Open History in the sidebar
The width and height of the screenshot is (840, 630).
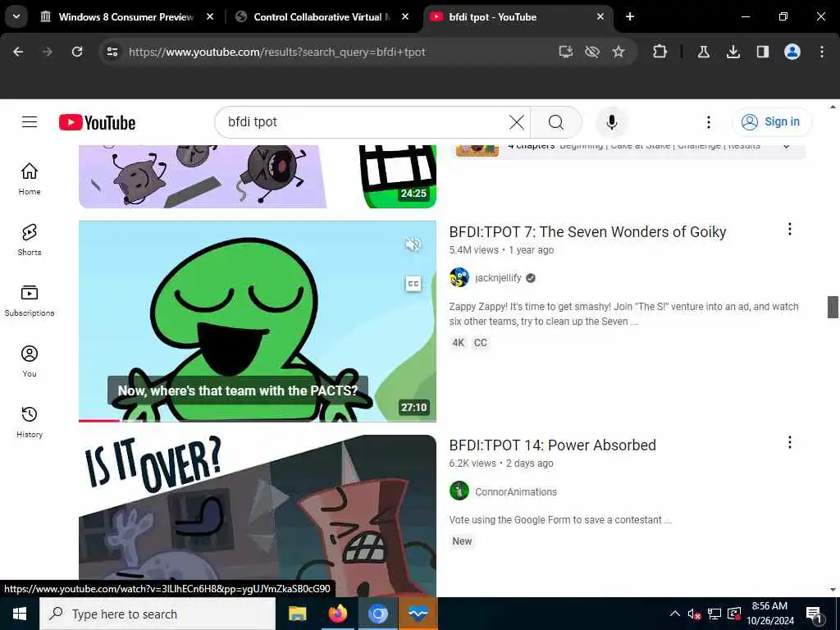(30, 422)
